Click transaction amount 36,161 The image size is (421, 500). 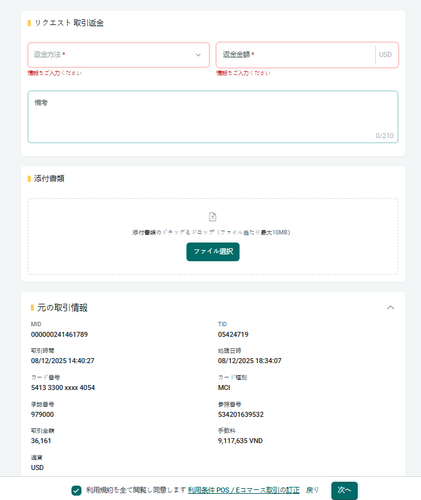pyautogui.click(x=41, y=441)
